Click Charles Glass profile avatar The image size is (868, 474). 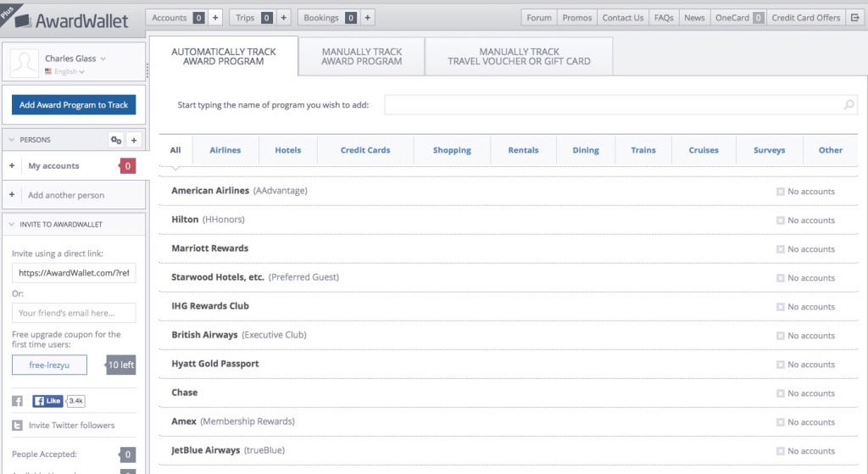click(x=25, y=63)
